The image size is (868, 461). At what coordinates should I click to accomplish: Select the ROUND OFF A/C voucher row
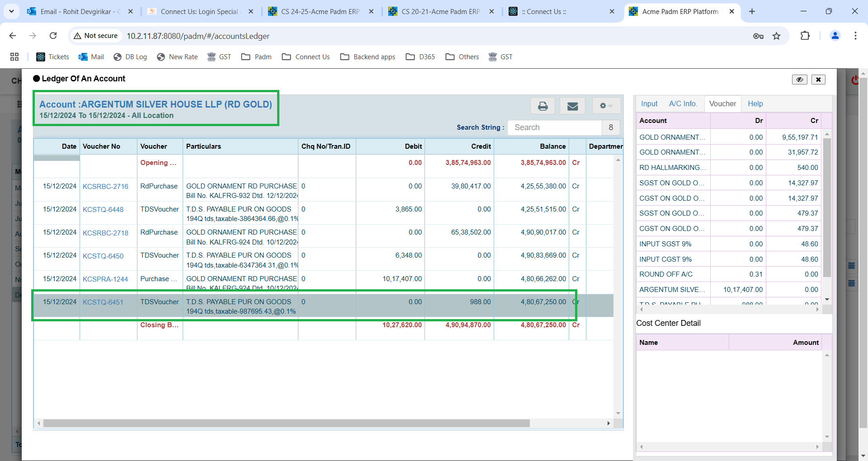(729, 274)
